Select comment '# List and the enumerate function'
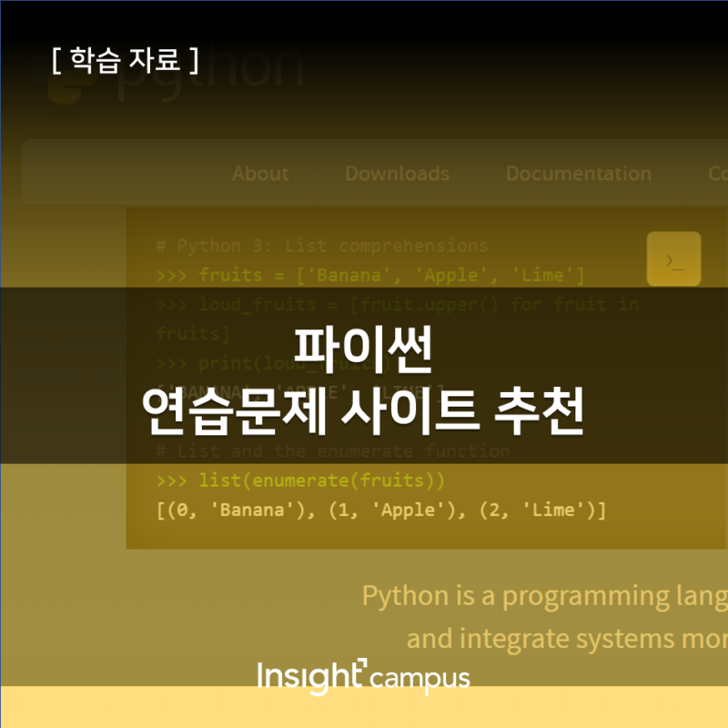Screen dimensions: 728x728 [333, 450]
